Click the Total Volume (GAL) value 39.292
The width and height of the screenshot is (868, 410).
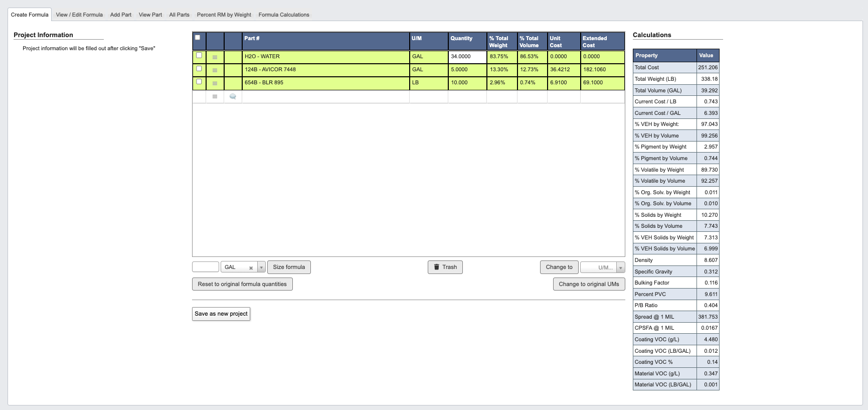(708, 90)
